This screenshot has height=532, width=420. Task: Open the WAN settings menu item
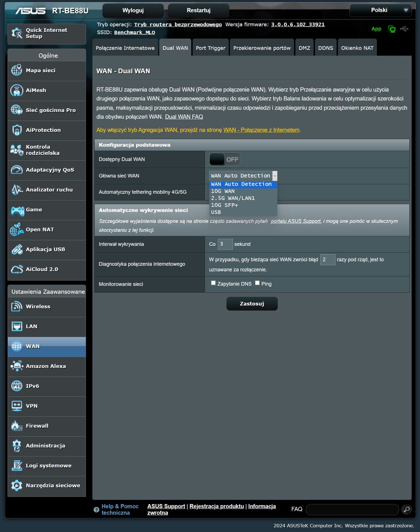click(47, 347)
